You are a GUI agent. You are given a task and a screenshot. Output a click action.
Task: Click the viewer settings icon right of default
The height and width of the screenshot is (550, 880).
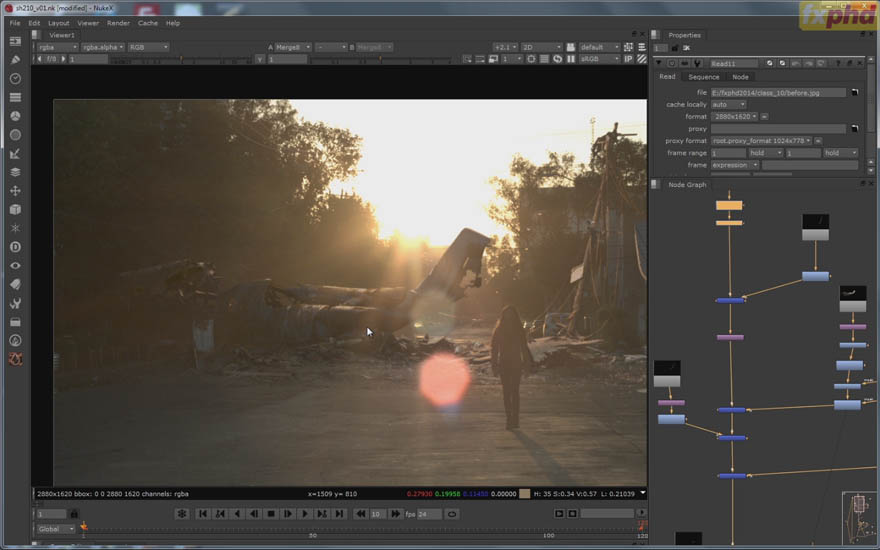[629, 47]
